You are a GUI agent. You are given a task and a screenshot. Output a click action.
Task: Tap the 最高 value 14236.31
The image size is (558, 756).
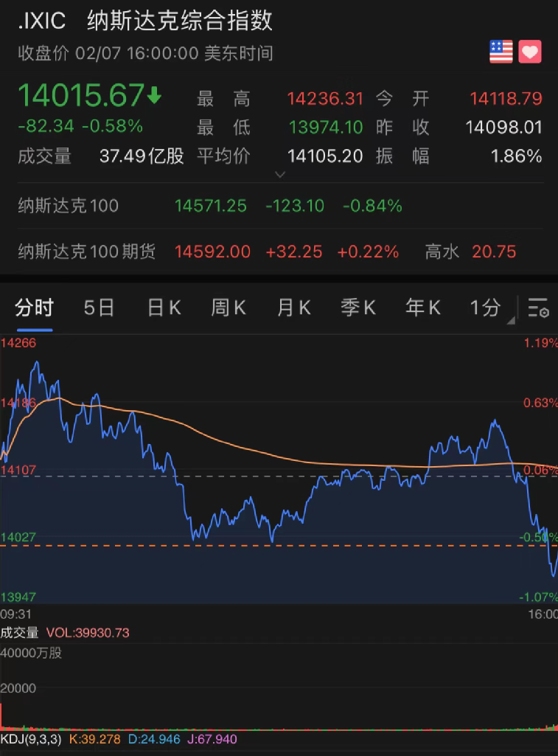tap(325, 99)
